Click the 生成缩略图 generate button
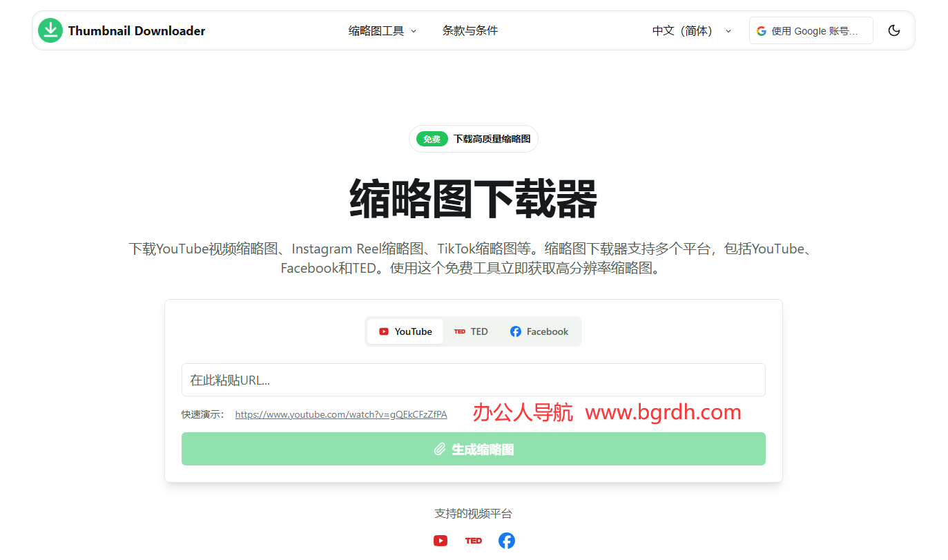 (474, 448)
